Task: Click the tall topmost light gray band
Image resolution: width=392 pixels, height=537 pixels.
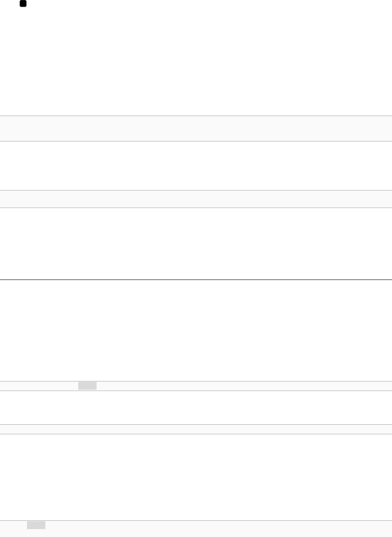Action: click(196, 129)
